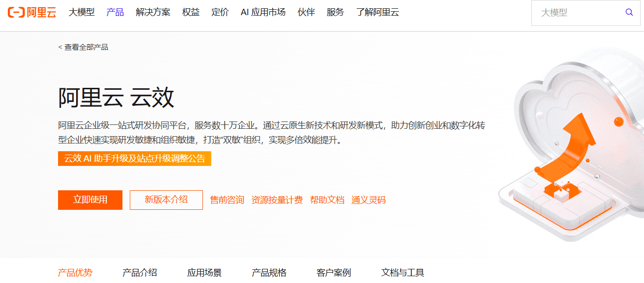The width and height of the screenshot is (644, 283).
Task: Switch to the 文档与工具 tab
Action: tap(403, 273)
